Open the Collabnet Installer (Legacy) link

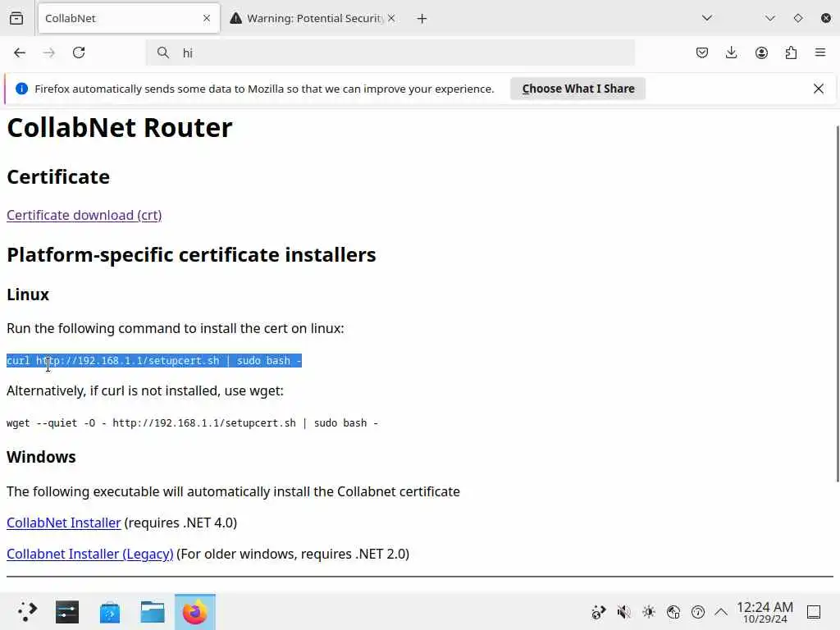point(90,554)
